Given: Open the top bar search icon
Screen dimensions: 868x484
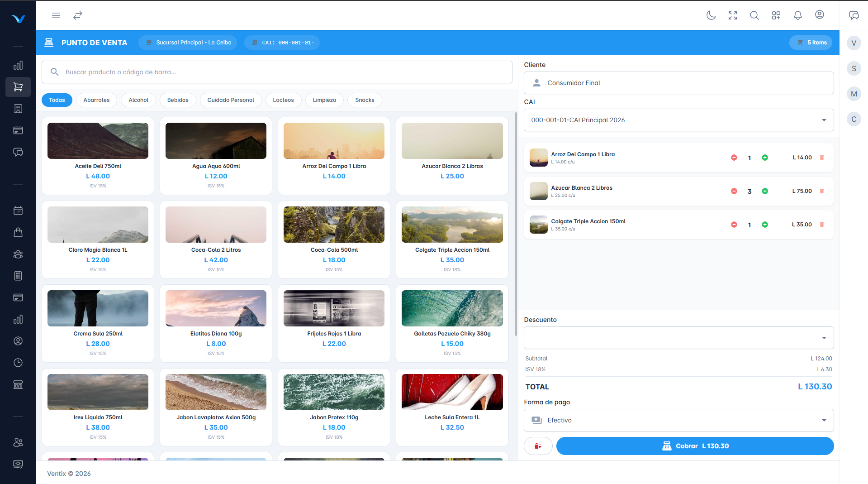Looking at the screenshot, I should pos(754,15).
